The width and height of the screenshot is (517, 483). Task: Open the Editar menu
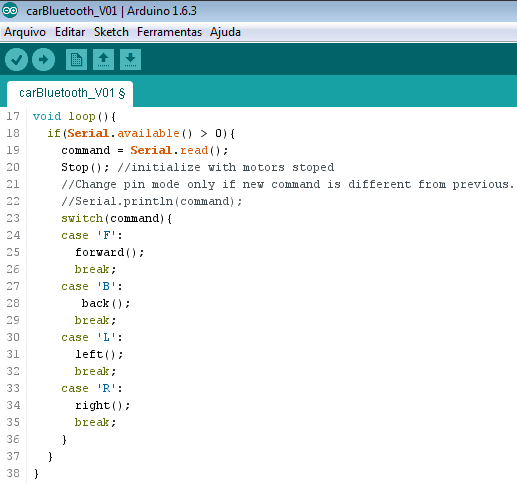pos(70,32)
